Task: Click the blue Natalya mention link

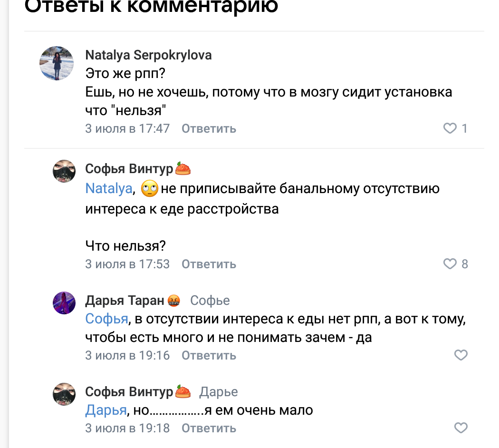Action: point(108,189)
